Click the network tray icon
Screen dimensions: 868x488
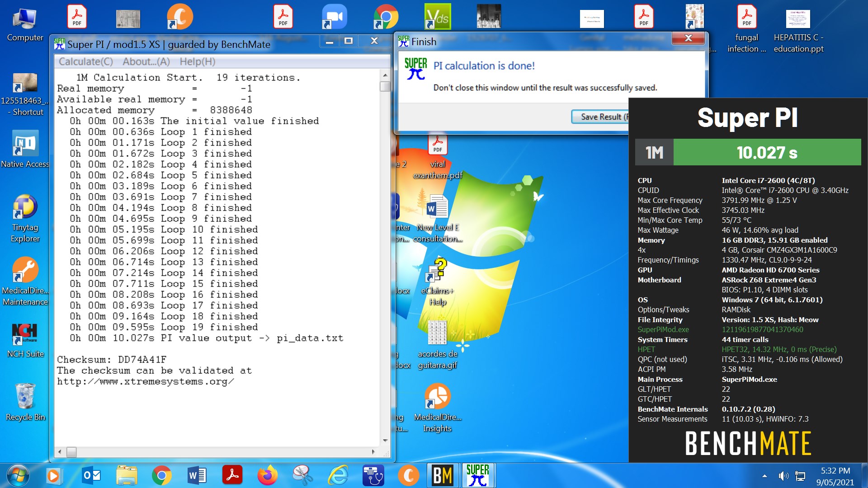801,476
